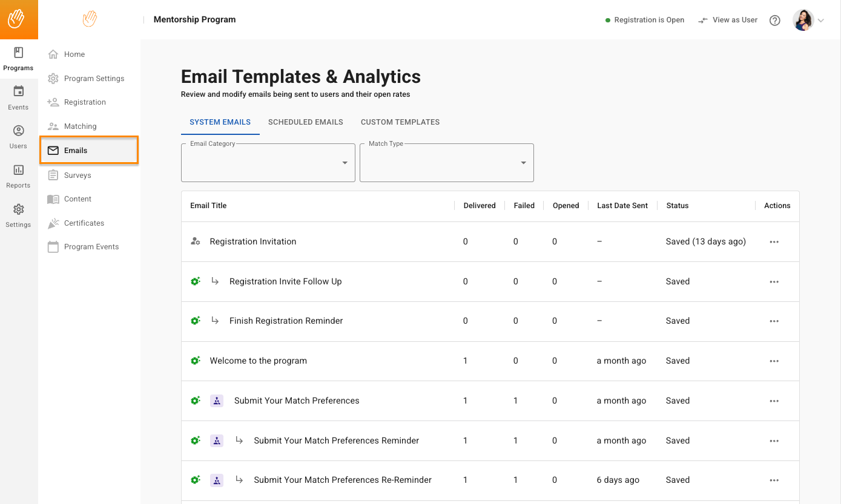The height and width of the screenshot is (504, 841).
Task: Open Users from the left rail
Action: click(18, 137)
